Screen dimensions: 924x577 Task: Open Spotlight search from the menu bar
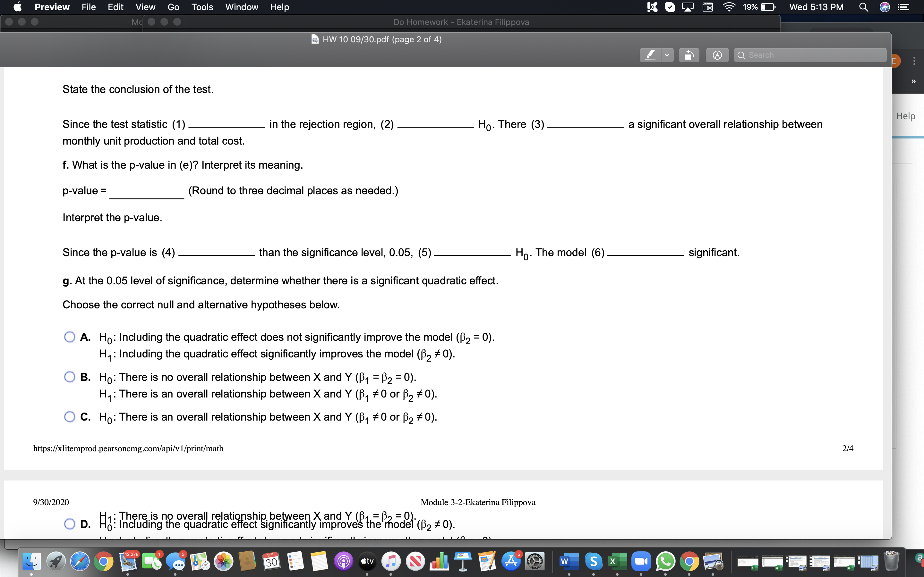[864, 7]
